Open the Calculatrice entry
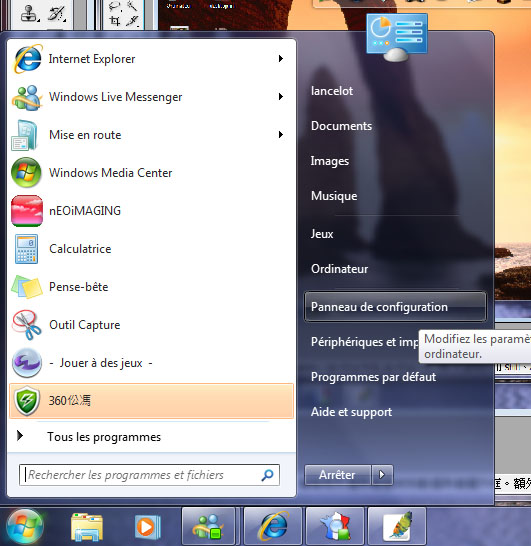The image size is (531, 546). point(151,249)
